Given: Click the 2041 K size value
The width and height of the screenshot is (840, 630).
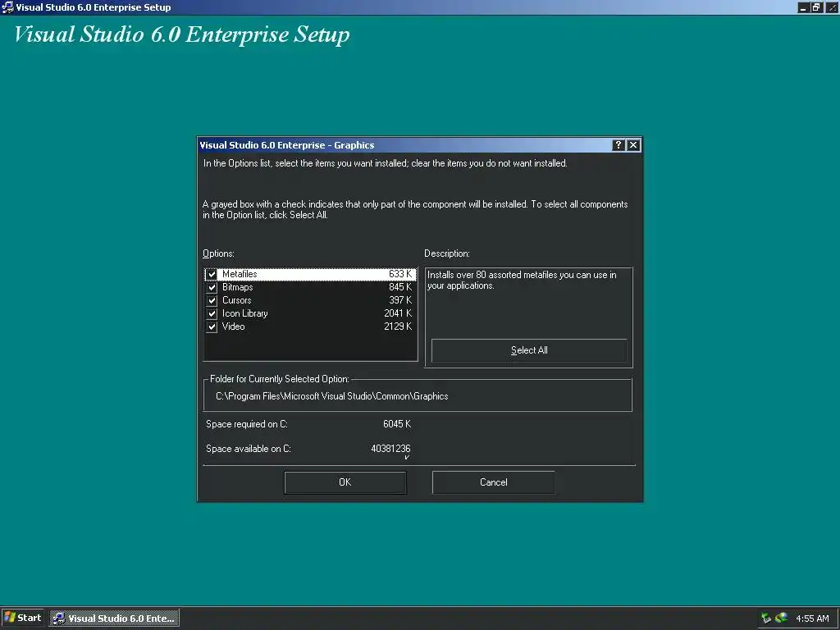Looking at the screenshot, I should click(x=398, y=313).
